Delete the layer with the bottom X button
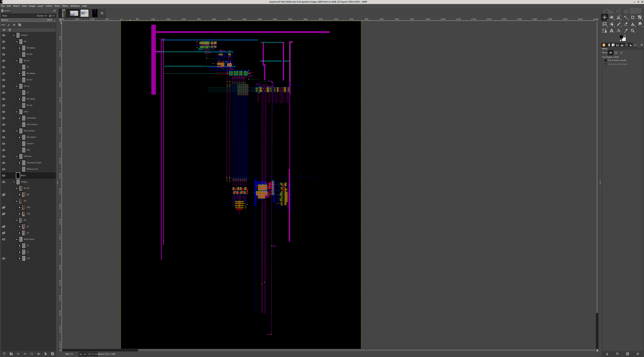 (52, 354)
